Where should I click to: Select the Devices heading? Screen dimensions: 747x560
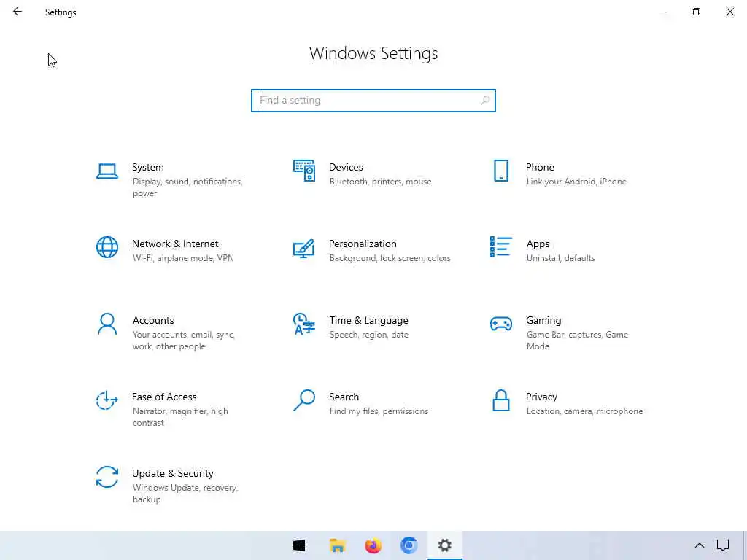346,167
